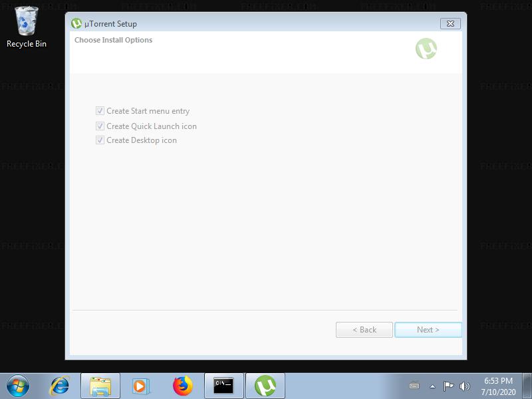Open Windows Media Player from taskbar
This screenshot has height=399, width=532.
(x=140, y=386)
